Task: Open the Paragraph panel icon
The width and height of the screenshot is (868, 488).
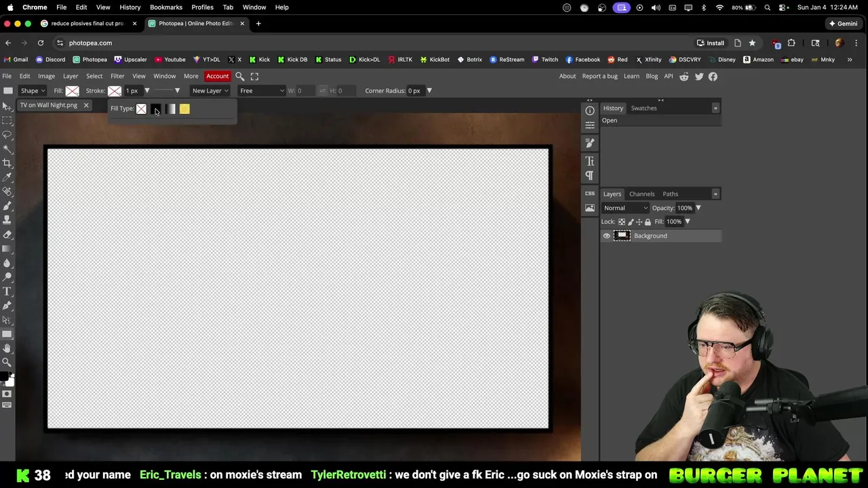Action: [590, 176]
